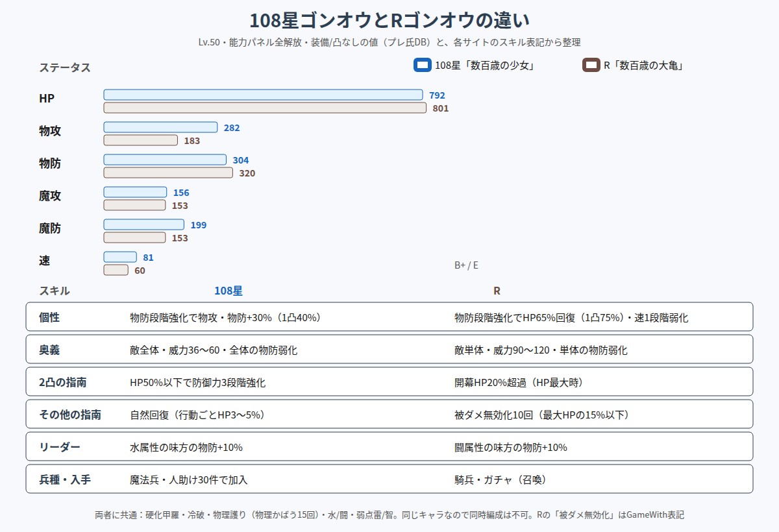Click 闘属性の味方の物防+10% cell
The image size is (779, 532).
(511, 448)
